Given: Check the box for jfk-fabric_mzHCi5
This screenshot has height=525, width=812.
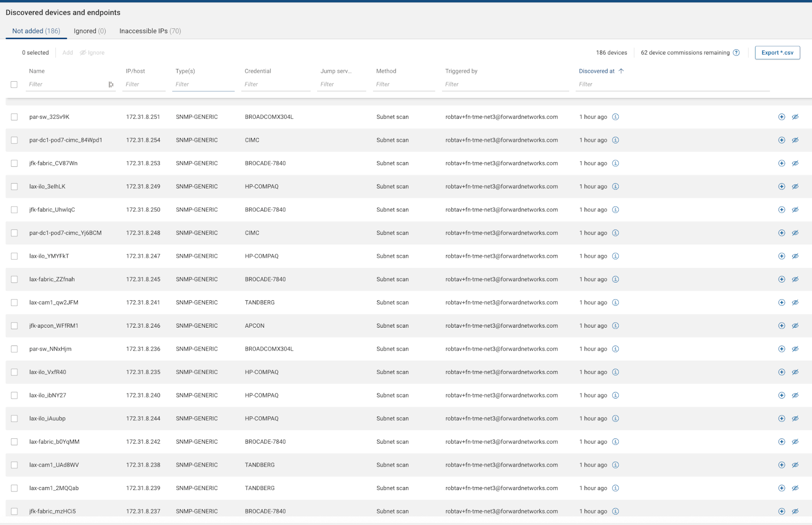Looking at the screenshot, I should coord(14,511).
